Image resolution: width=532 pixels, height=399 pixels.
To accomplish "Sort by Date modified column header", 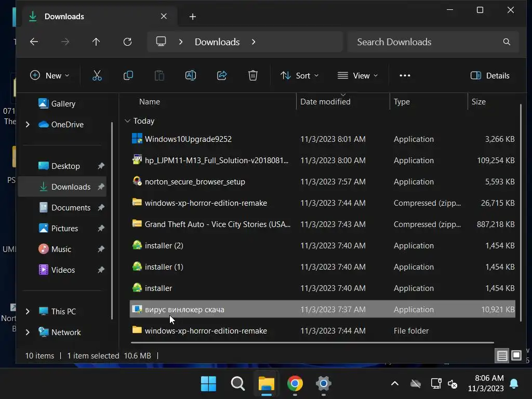I will [325, 101].
